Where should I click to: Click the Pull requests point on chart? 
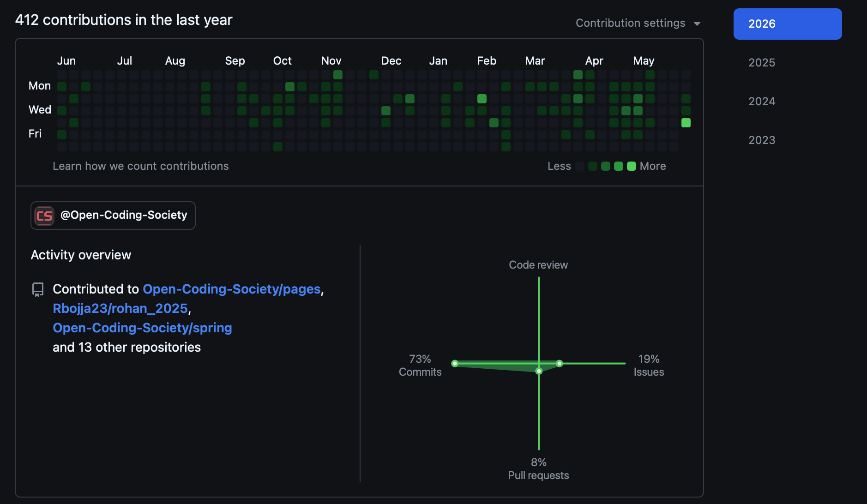pos(539,371)
